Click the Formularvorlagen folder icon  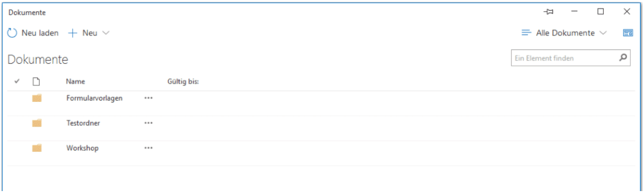[37, 98]
